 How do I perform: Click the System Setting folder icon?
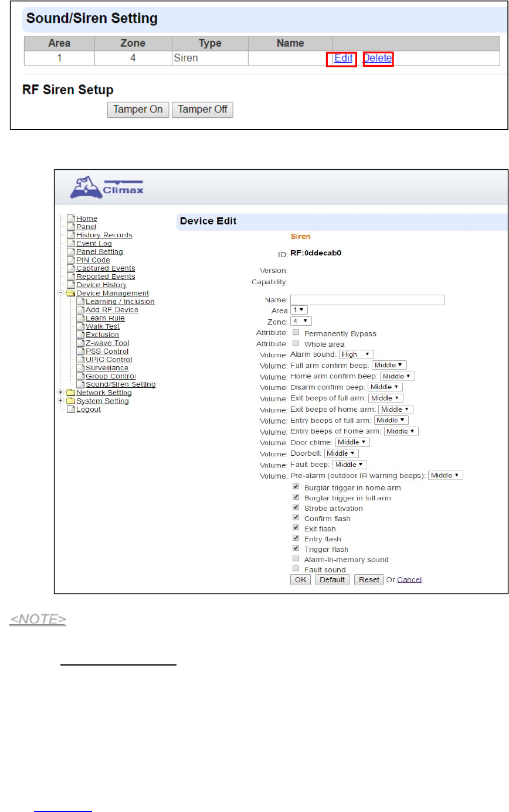pyautogui.click(x=70, y=401)
